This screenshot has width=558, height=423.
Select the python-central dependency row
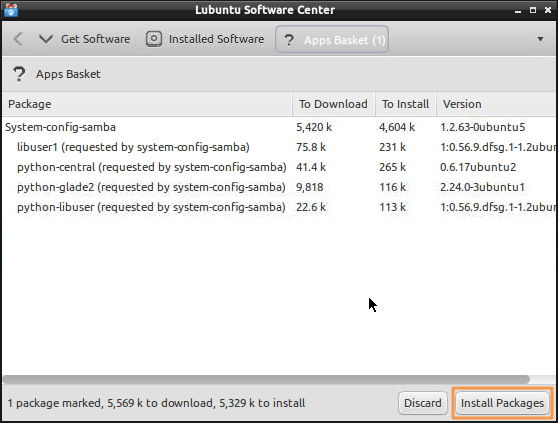pyautogui.click(x=279, y=167)
